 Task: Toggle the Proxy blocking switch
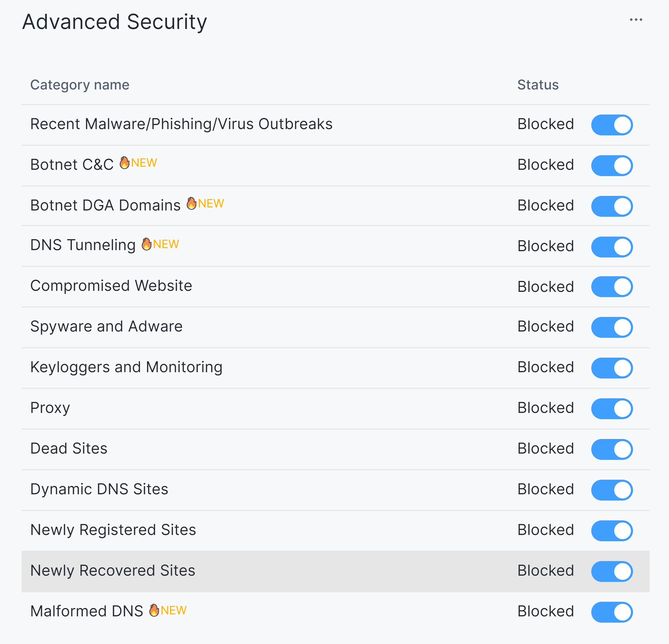(x=612, y=408)
